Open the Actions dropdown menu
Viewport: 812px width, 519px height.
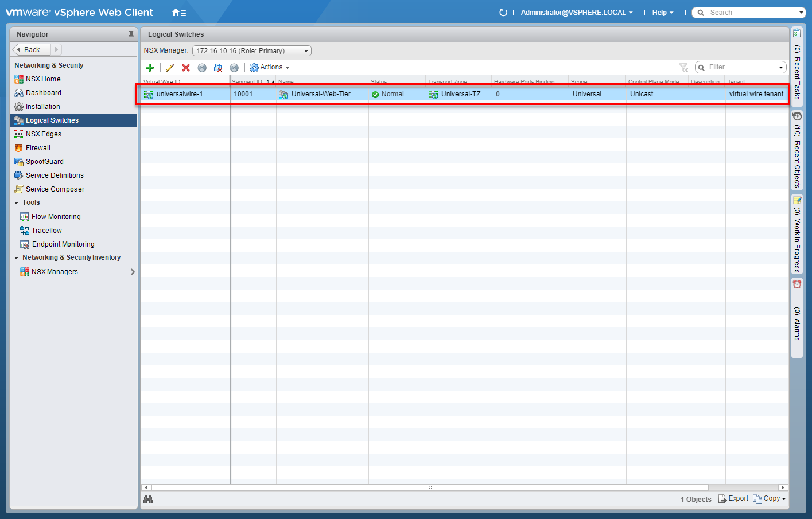270,68
